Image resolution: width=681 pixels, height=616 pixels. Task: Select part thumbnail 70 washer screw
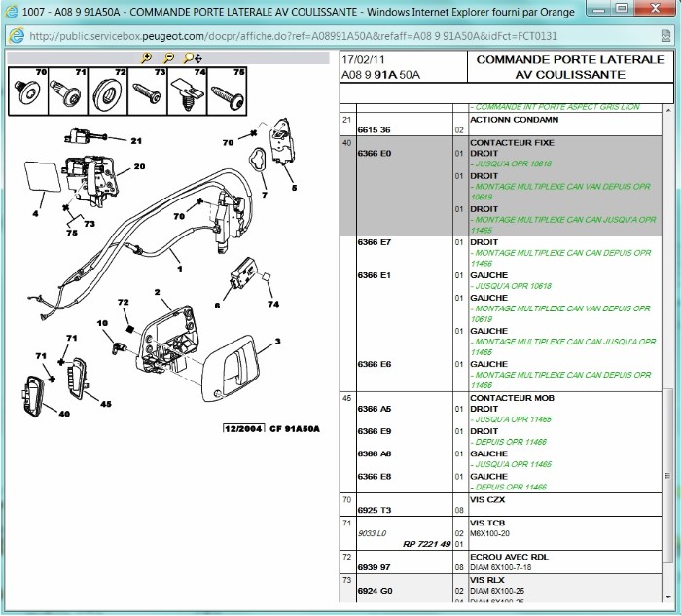(x=28, y=91)
